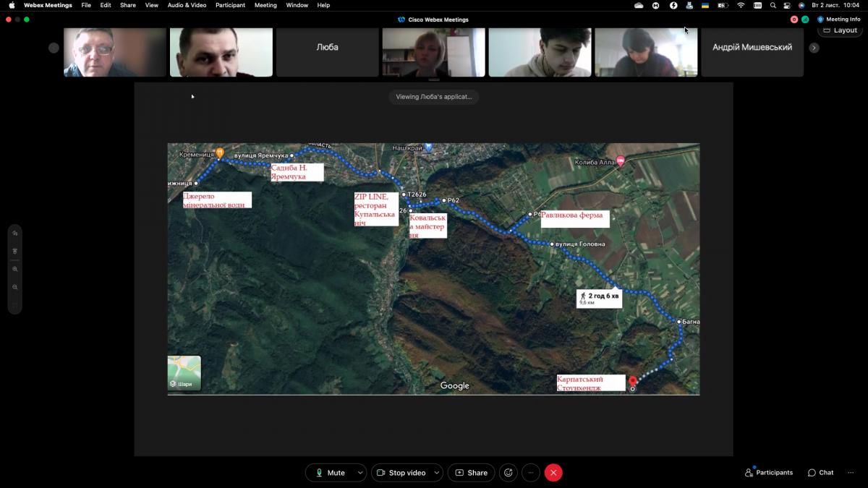Open the Layout options dropdown
Screen dimensions: 868x488
point(840,30)
